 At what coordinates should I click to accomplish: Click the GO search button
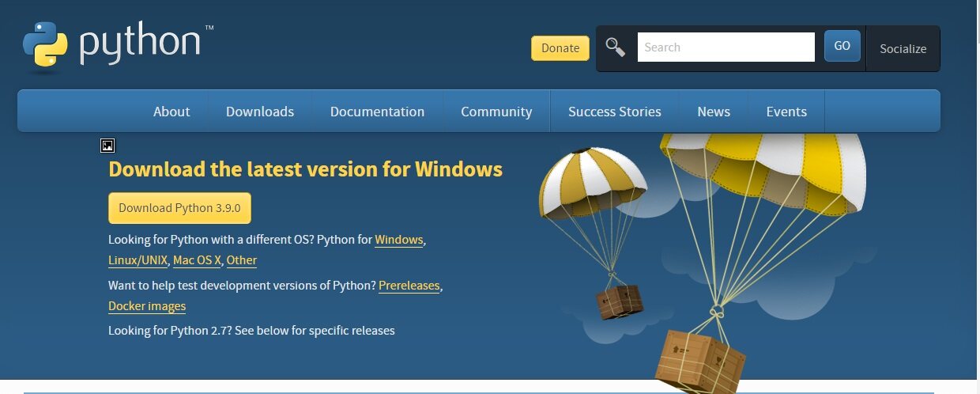[x=842, y=46]
